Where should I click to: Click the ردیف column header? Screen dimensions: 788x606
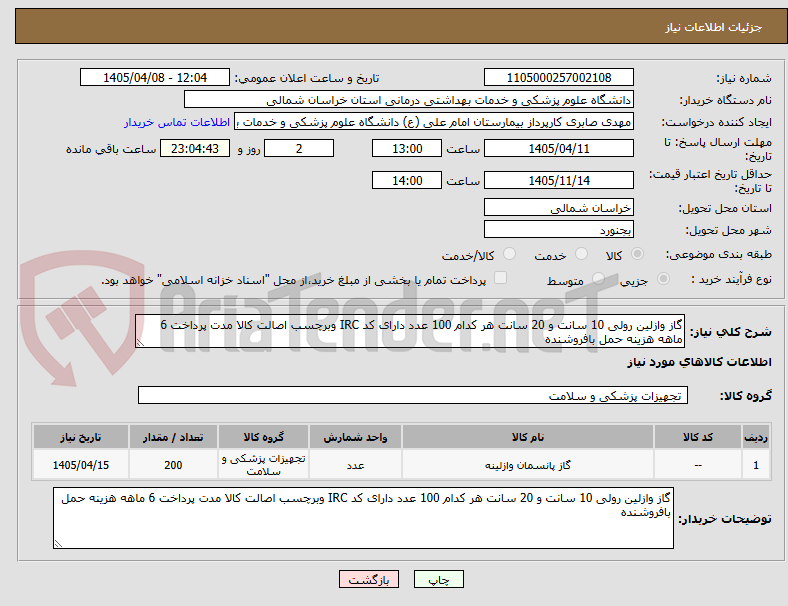tap(755, 437)
